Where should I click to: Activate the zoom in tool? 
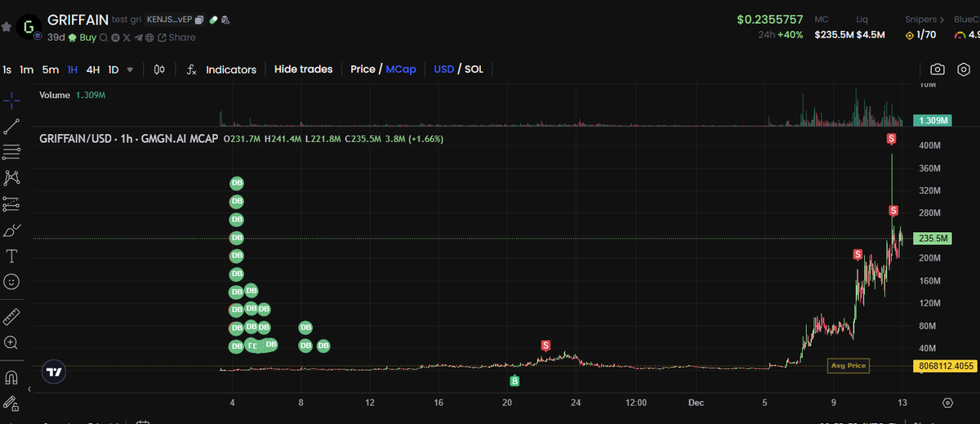11,342
